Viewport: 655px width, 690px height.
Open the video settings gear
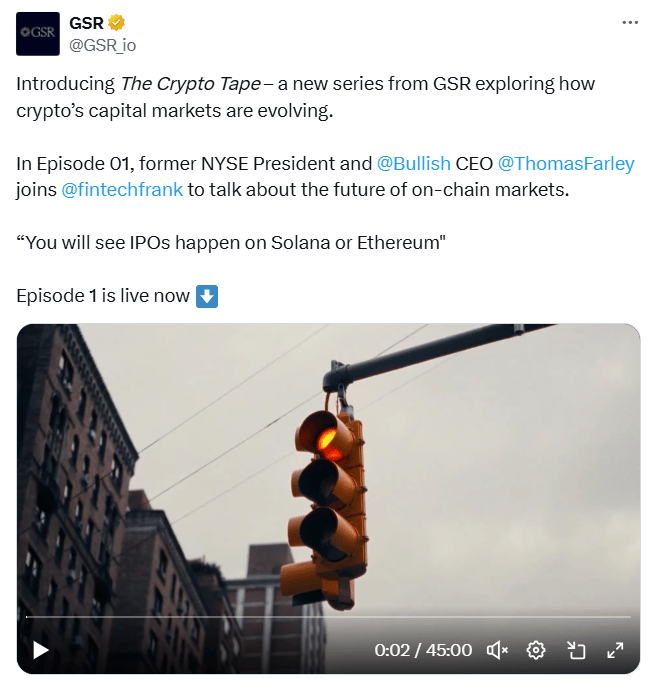tap(536, 650)
